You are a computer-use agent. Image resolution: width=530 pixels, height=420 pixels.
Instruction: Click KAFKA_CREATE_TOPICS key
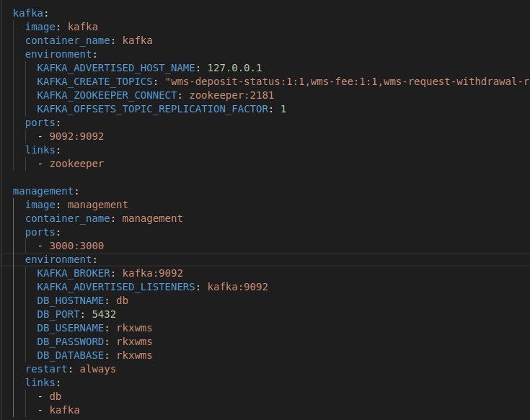pyautogui.click(x=94, y=81)
